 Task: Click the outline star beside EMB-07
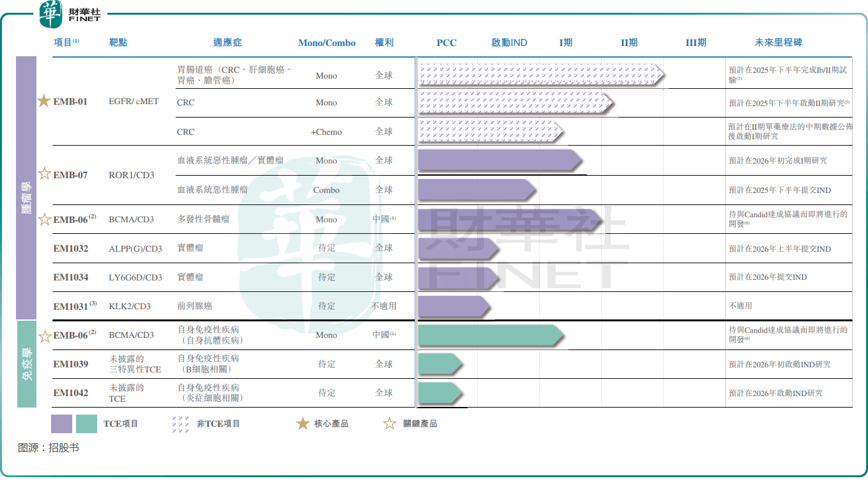(x=44, y=174)
